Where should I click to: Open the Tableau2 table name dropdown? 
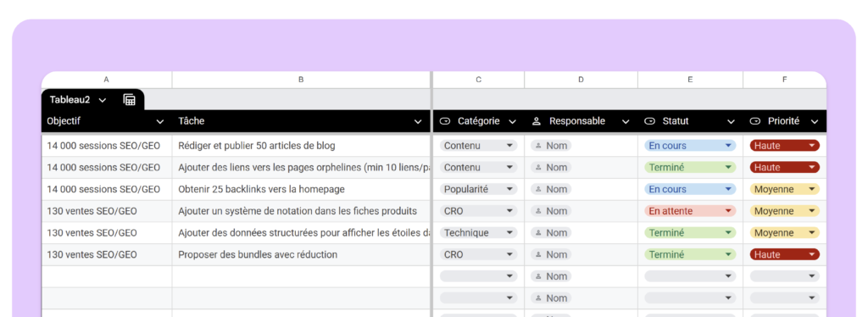103,100
